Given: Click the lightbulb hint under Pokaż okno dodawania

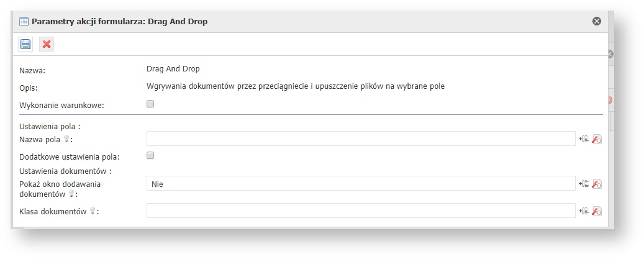Looking at the screenshot, I should tap(70, 193).
